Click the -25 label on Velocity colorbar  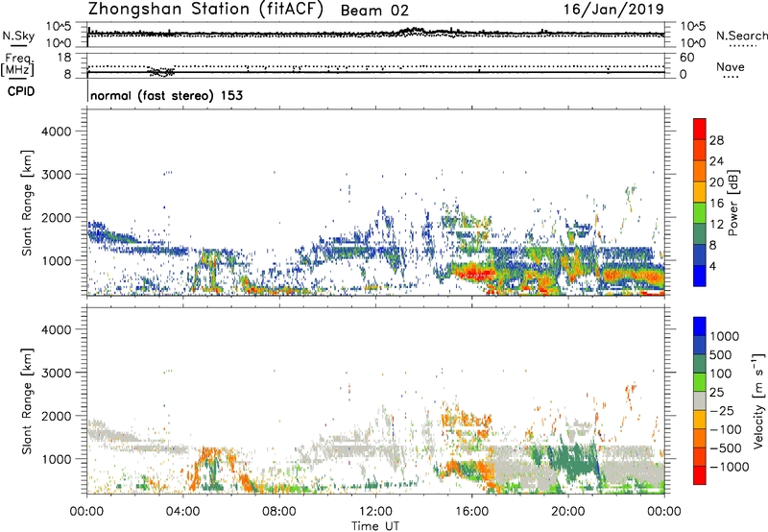(722, 411)
